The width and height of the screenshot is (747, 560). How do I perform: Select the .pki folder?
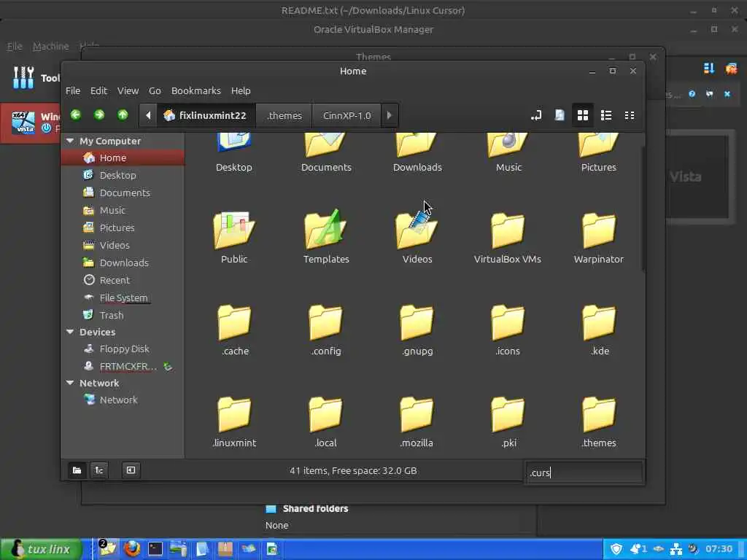tap(508, 415)
